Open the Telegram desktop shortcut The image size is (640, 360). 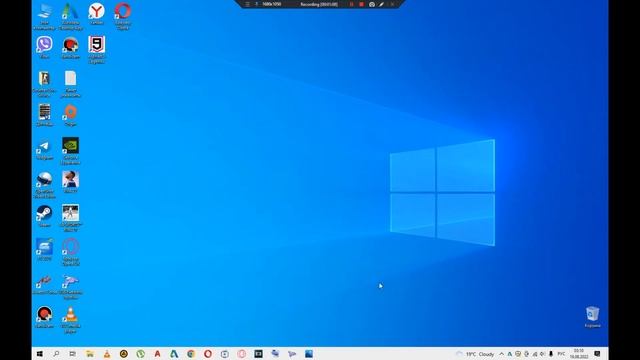44,149
